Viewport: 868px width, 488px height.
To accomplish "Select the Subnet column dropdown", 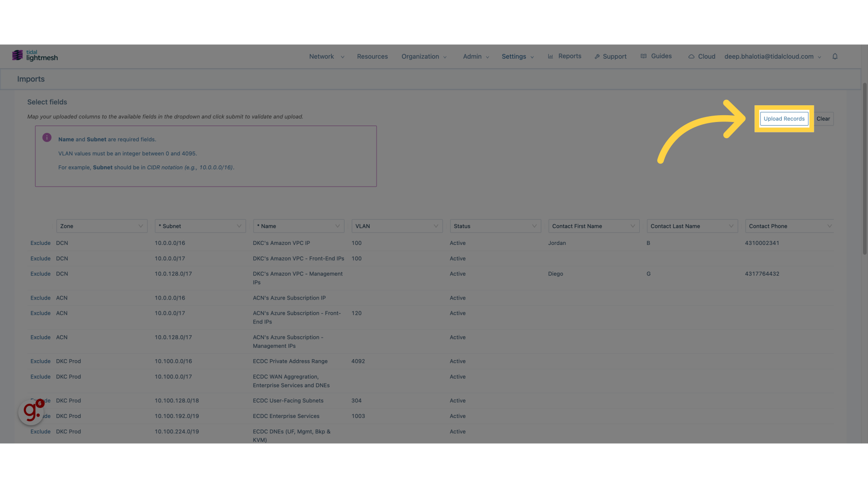I will [x=200, y=226].
